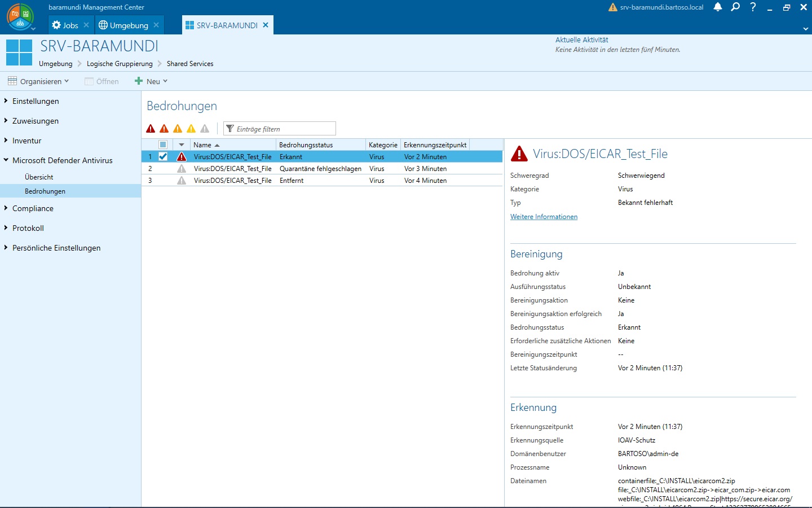Viewport: 812px width, 508px height.
Task: Open the search magnifier in title bar
Action: click(735, 7)
